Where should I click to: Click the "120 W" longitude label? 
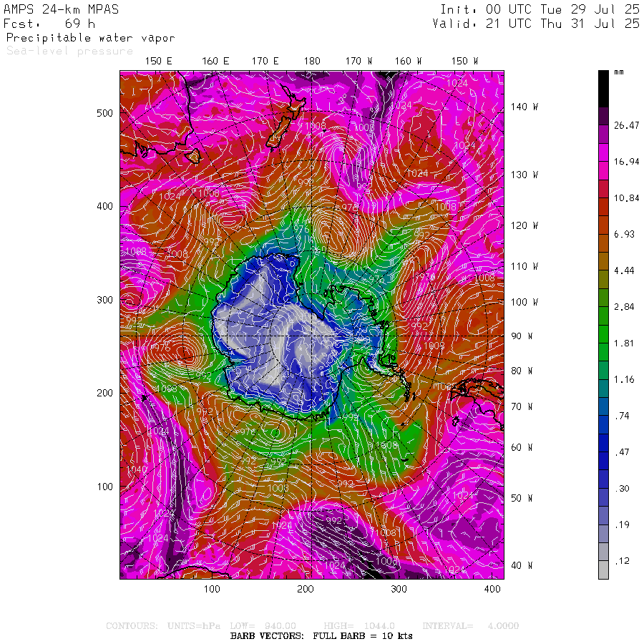tap(524, 225)
